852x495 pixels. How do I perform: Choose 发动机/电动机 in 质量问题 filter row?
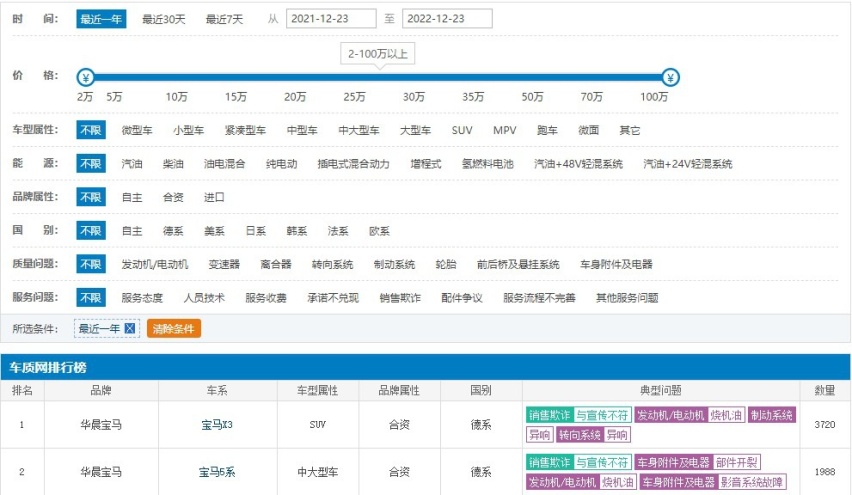155,264
